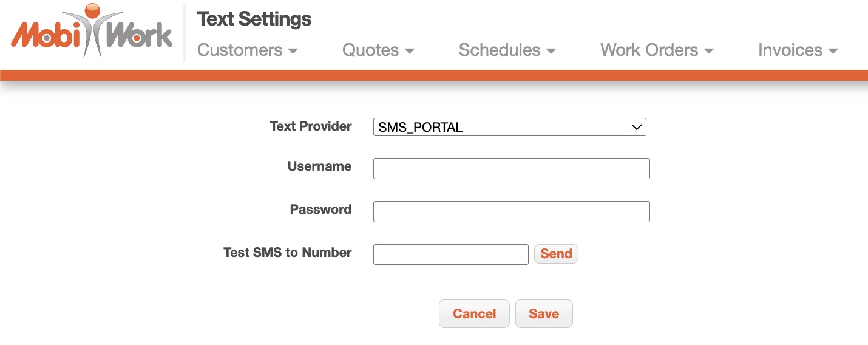Cancel the text settings changes
The width and height of the screenshot is (868, 345).
pyautogui.click(x=474, y=314)
